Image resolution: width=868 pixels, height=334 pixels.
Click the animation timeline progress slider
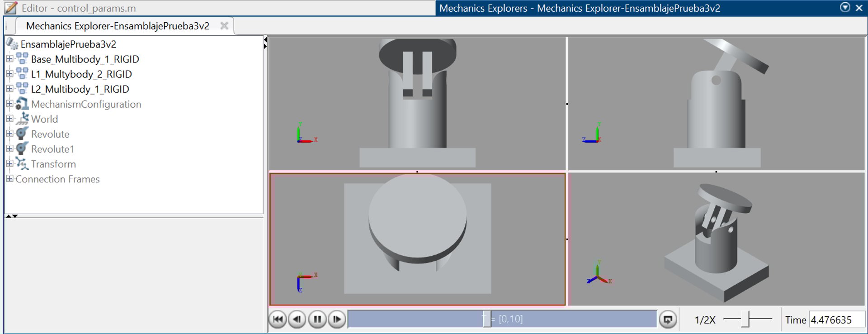(x=502, y=319)
